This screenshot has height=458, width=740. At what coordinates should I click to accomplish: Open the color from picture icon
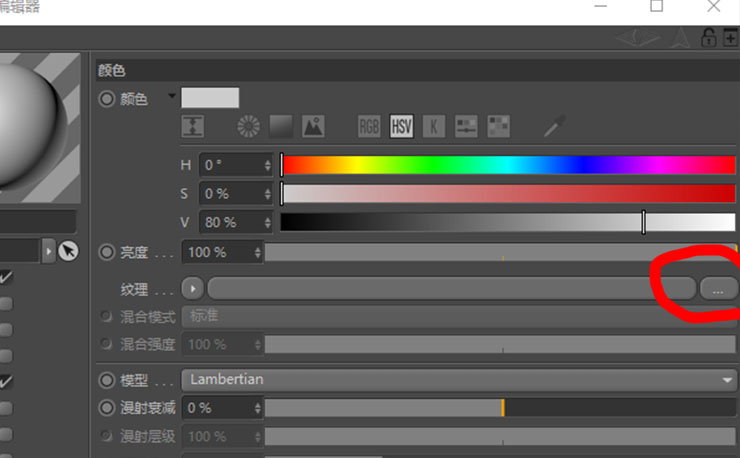coord(313,126)
